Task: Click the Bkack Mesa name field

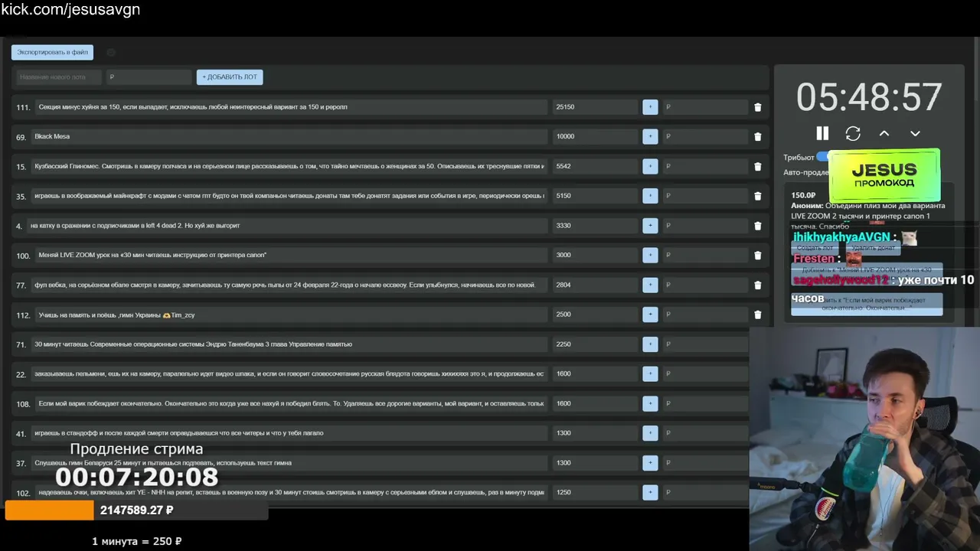Action: tap(289, 136)
